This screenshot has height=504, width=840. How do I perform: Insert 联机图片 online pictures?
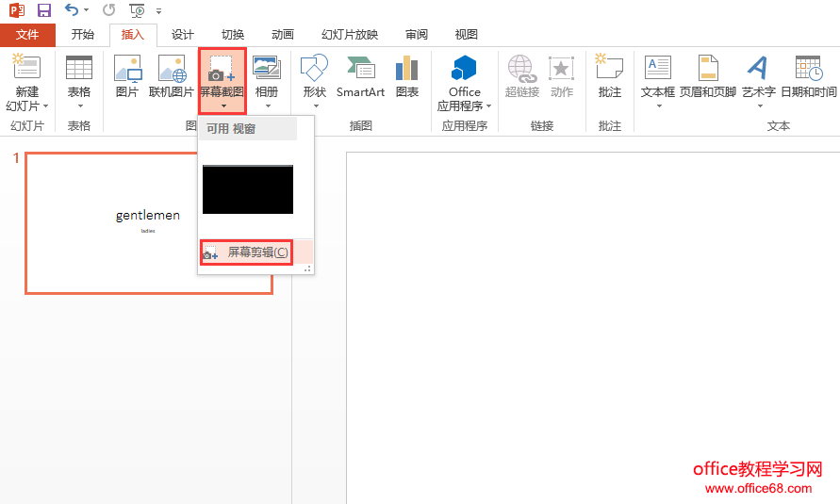[172, 75]
